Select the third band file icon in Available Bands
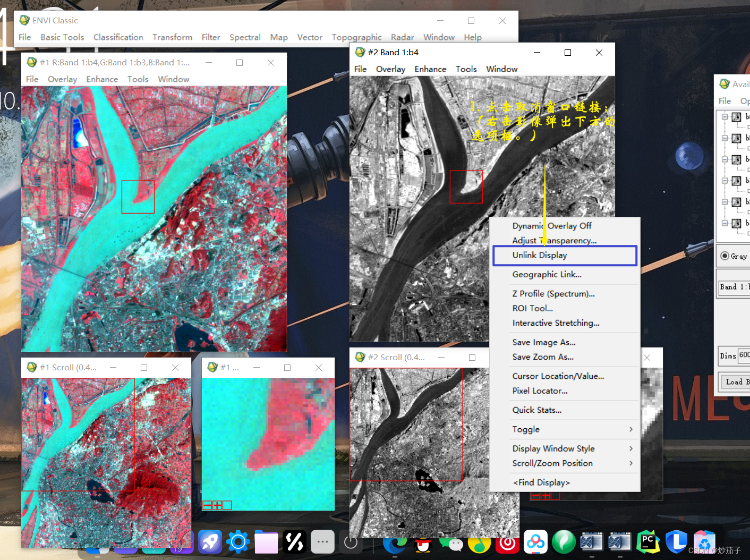Viewport: 750px width, 560px height. click(736, 159)
